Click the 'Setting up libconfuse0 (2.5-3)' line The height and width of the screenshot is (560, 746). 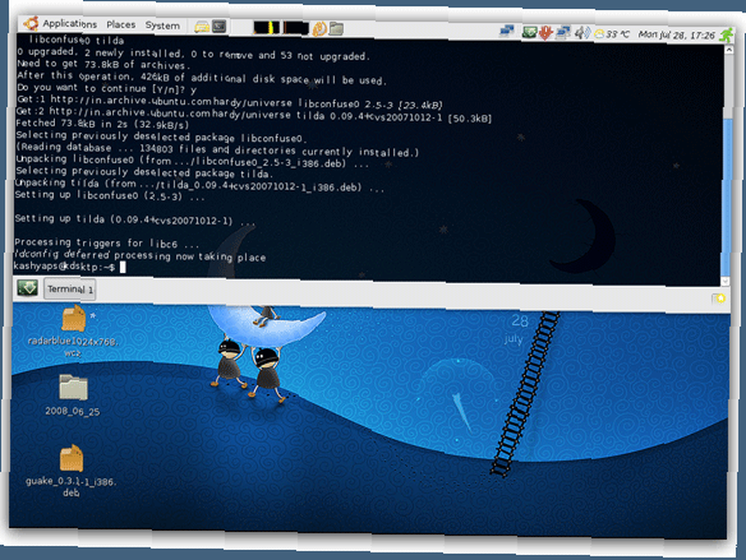[x=110, y=195]
